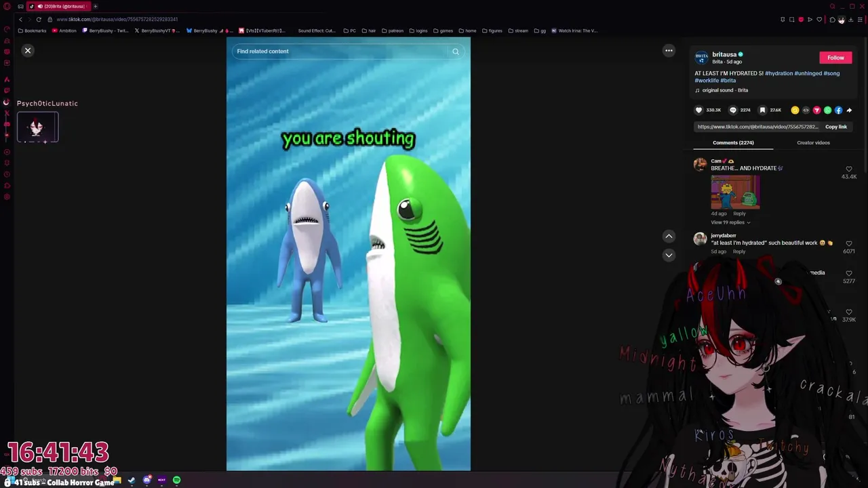Screen dimensions: 868x488
Task: Open the patreon bookmarks folder
Action: pyautogui.click(x=393, y=30)
